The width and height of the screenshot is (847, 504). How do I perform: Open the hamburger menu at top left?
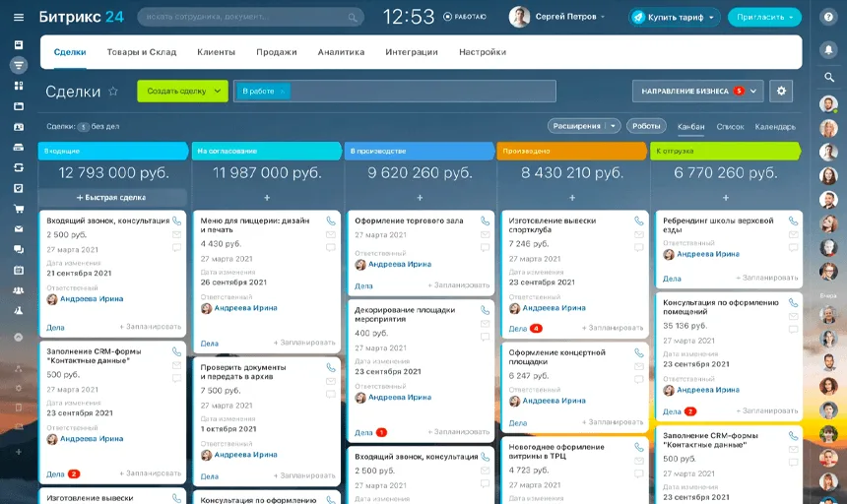coord(19,18)
